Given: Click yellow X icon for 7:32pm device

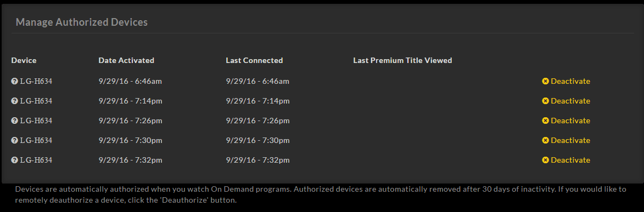Looking at the screenshot, I should click(x=545, y=160).
